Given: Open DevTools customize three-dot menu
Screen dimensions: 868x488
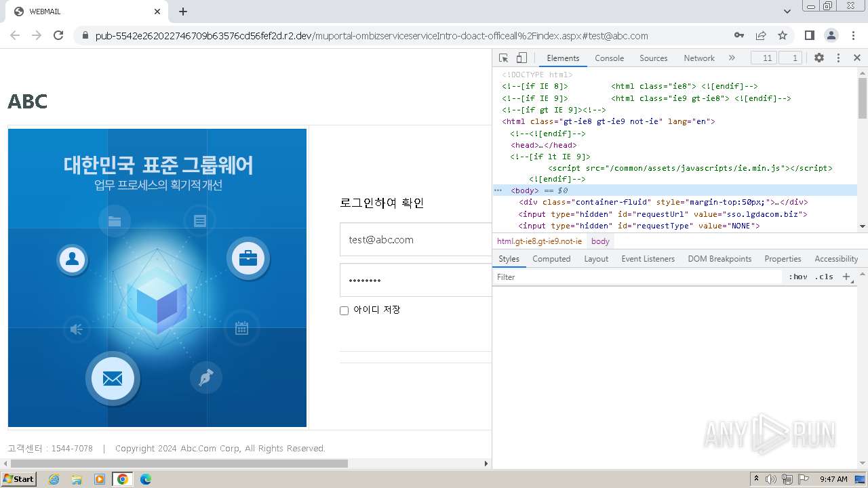Looking at the screenshot, I should click(838, 58).
